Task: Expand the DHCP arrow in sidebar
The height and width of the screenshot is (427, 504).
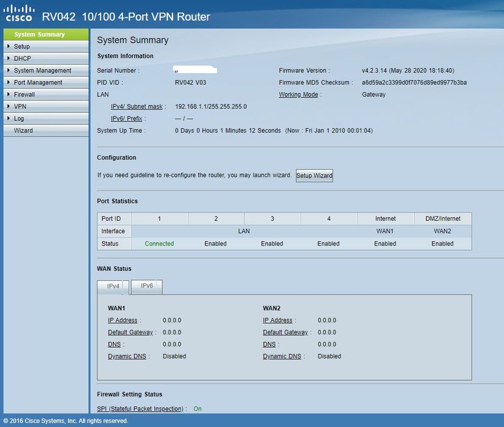Action: coord(9,58)
